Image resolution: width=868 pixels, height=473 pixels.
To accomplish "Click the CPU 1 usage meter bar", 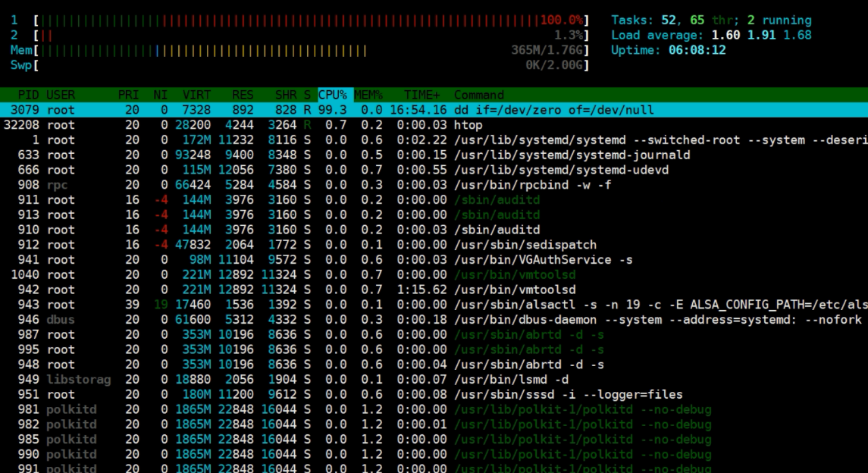I will pos(312,20).
